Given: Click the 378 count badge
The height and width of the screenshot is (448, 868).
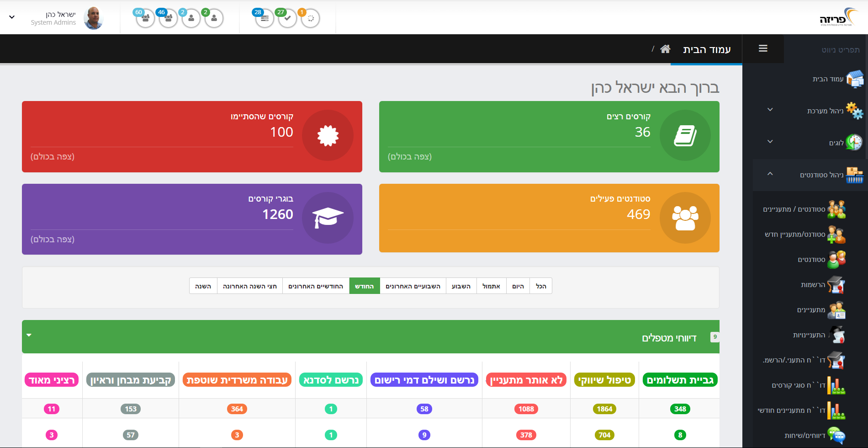Looking at the screenshot, I should (x=526, y=435).
